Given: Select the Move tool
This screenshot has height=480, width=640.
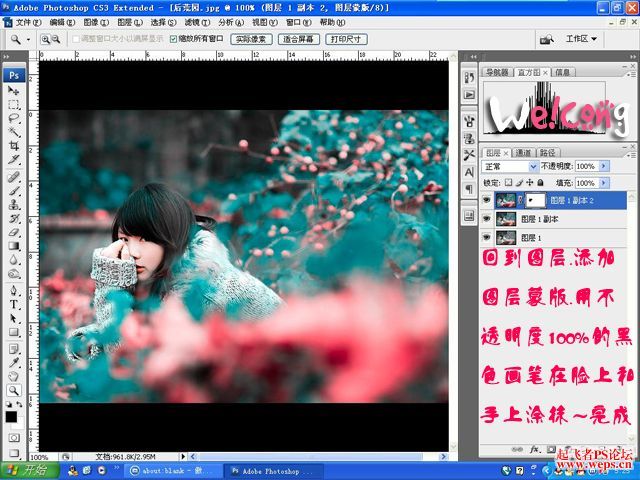Looking at the screenshot, I should coord(14,91).
